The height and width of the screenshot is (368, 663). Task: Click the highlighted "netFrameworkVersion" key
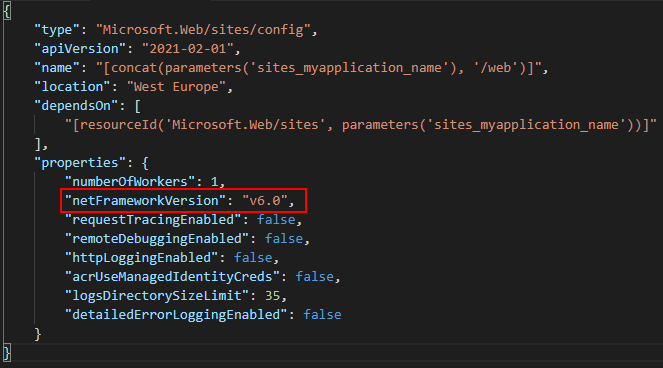[145, 200]
